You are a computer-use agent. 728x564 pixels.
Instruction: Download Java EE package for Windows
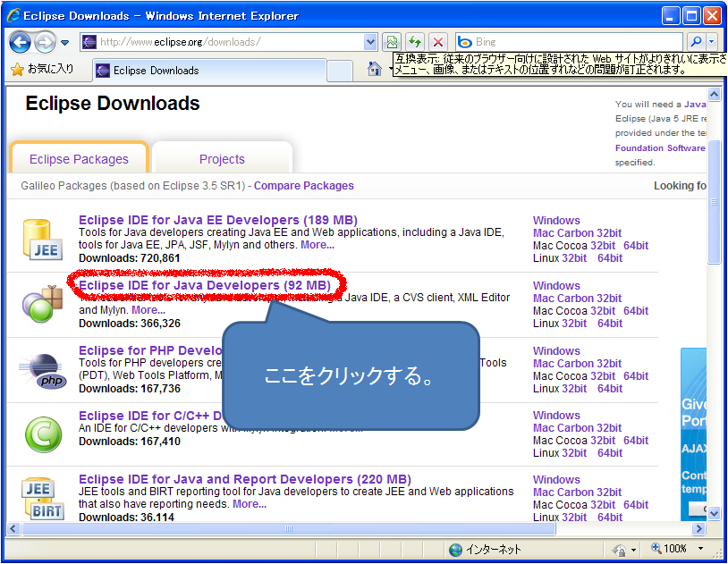[x=556, y=221]
